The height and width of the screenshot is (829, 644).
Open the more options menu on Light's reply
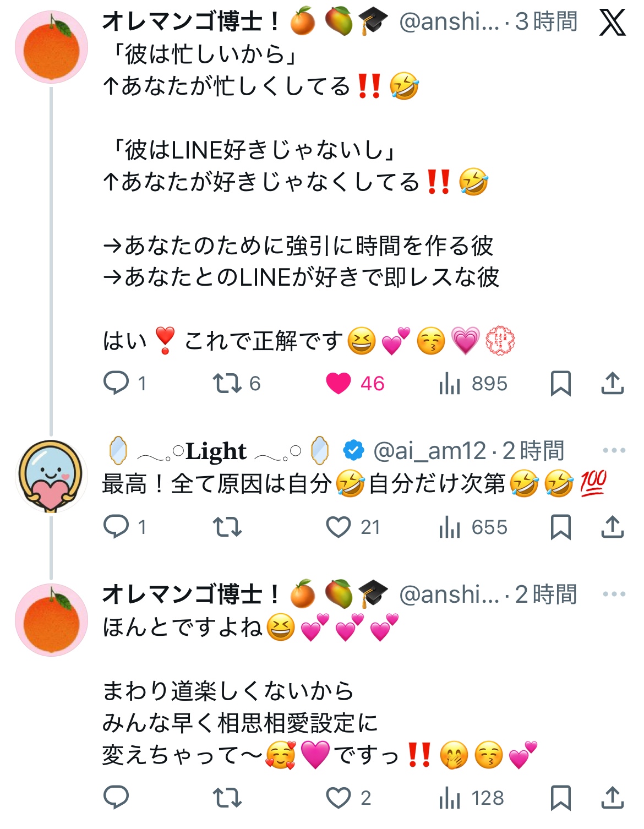coord(614,450)
